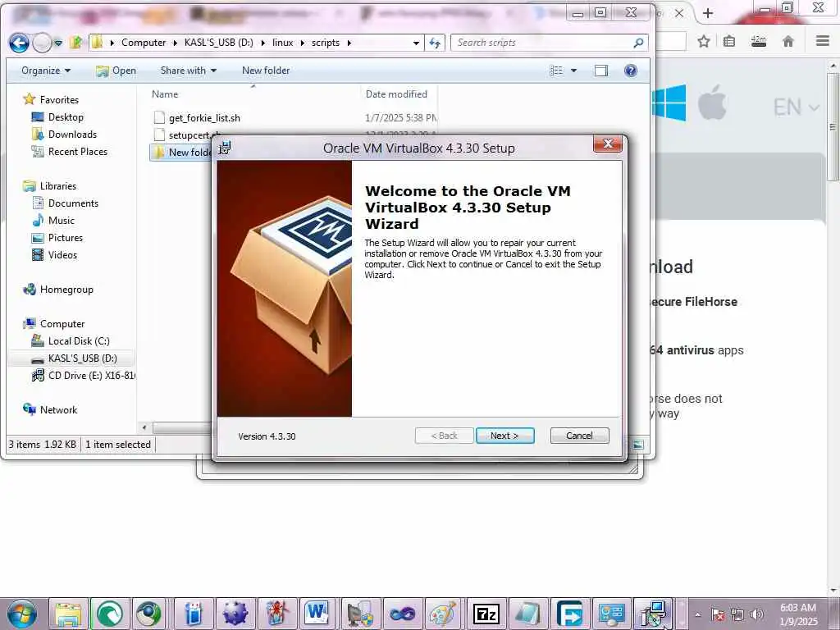This screenshot has width=840, height=630.
Task: Click the browser home icon
Action: click(x=788, y=41)
